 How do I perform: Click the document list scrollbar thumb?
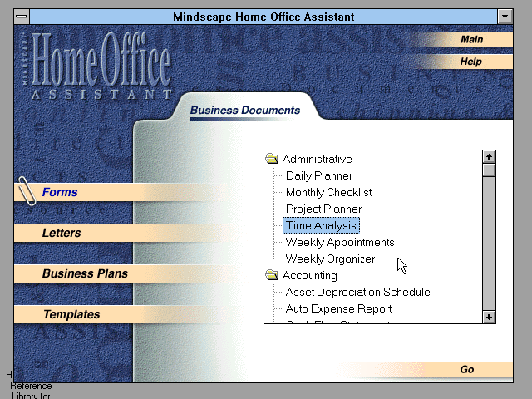click(489, 170)
